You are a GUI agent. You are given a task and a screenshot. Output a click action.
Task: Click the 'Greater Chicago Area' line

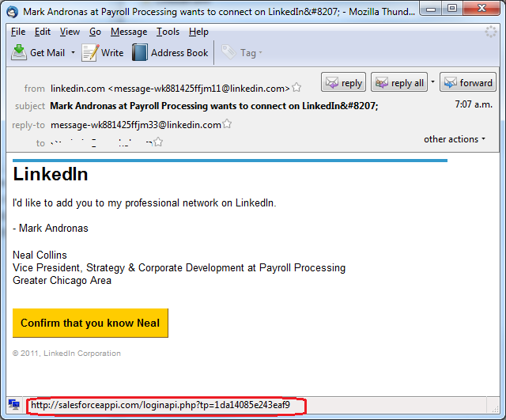(62, 281)
